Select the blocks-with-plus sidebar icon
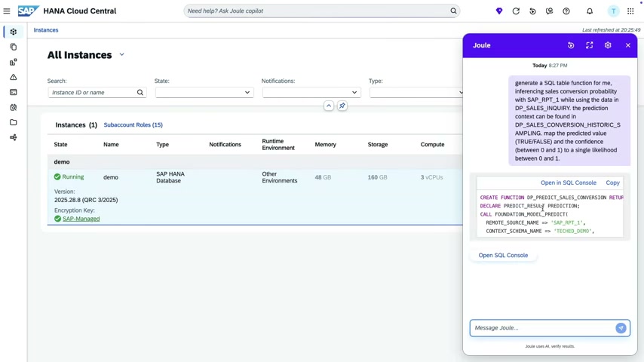Viewport: 644px width, 362px height. (x=14, y=62)
